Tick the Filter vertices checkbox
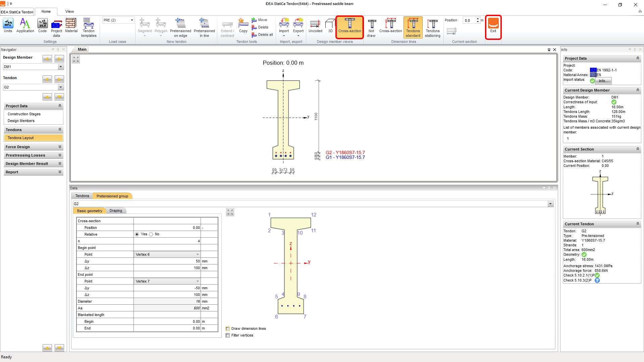Image resolution: width=644 pixels, height=362 pixels. point(228,335)
